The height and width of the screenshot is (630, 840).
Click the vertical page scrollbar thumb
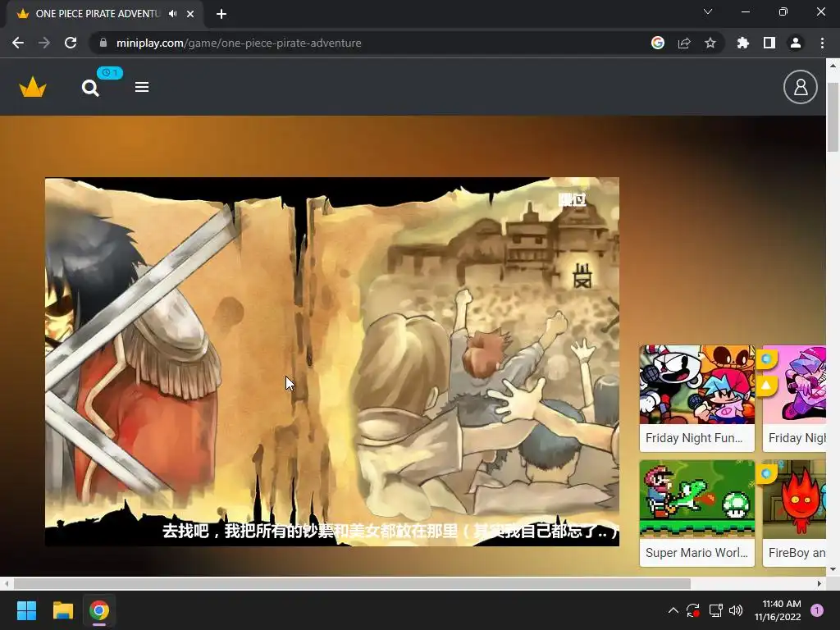pyautogui.click(x=833, y=116)
